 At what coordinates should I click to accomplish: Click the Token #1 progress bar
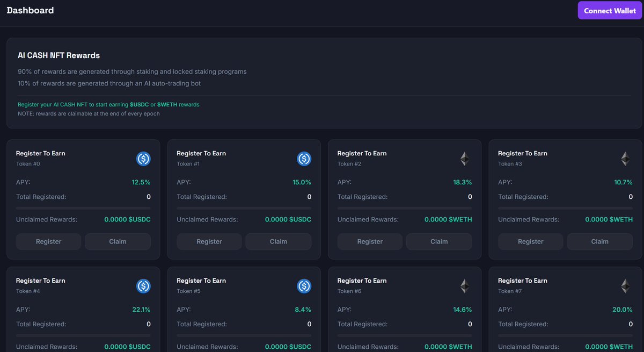244,208
